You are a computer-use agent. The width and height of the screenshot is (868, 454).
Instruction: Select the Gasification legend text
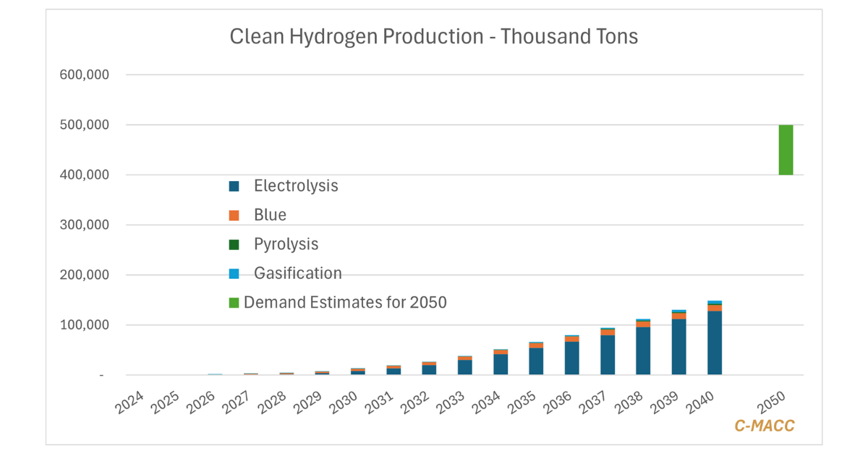297,274
